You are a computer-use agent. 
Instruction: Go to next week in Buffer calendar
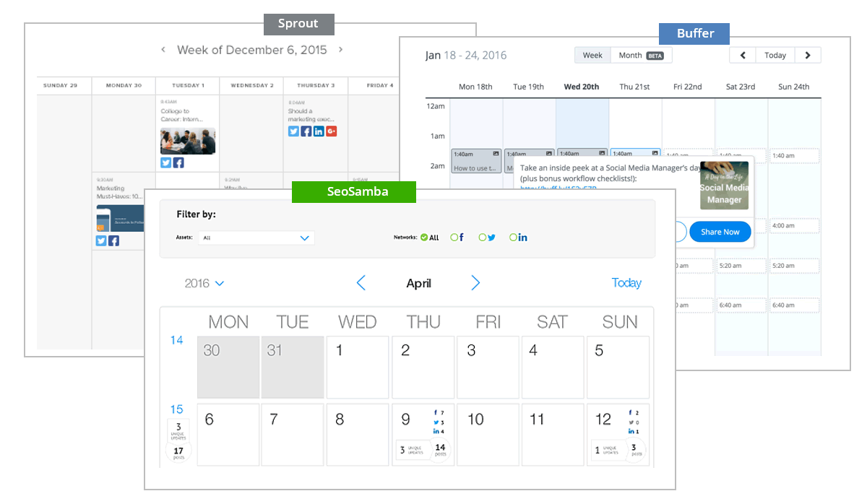(808, 55)
